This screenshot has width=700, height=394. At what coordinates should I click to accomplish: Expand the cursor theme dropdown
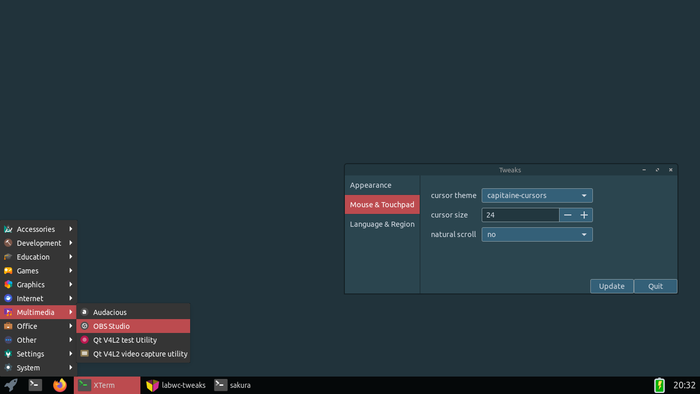pos(537,195)
